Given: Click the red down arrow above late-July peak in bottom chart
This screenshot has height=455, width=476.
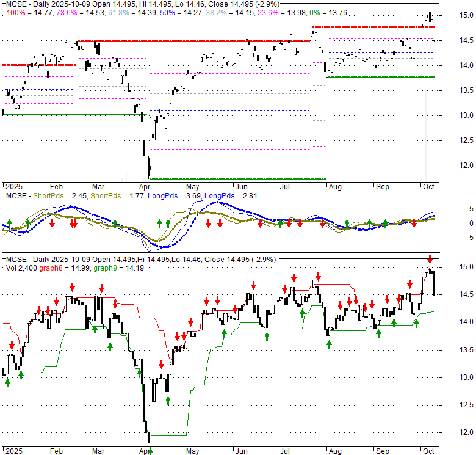Looking at the screenshot, I should point(317,272).
